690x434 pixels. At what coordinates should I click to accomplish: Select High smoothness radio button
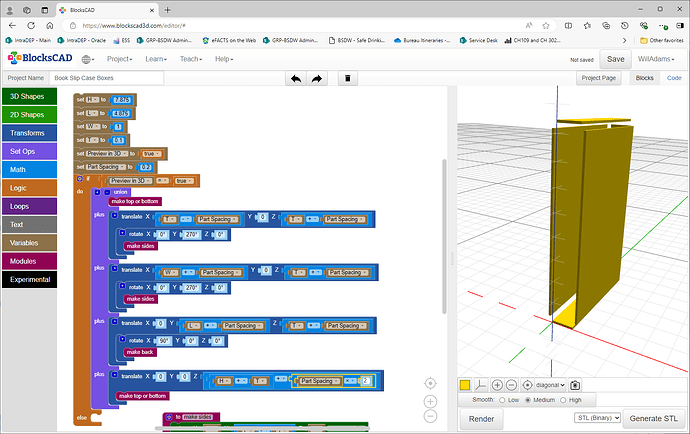coord(563,400)
